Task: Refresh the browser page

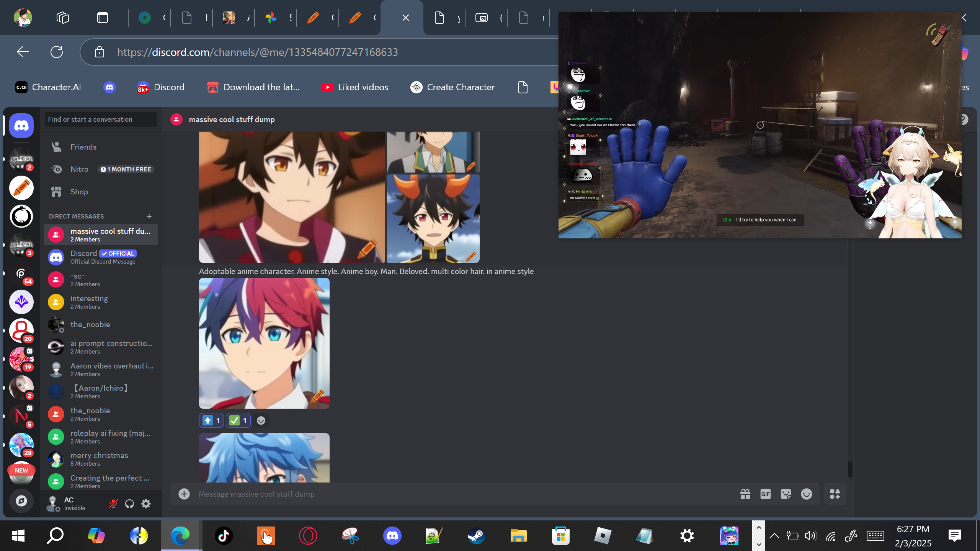Action: pyautogui.click(x=57, y=52)
